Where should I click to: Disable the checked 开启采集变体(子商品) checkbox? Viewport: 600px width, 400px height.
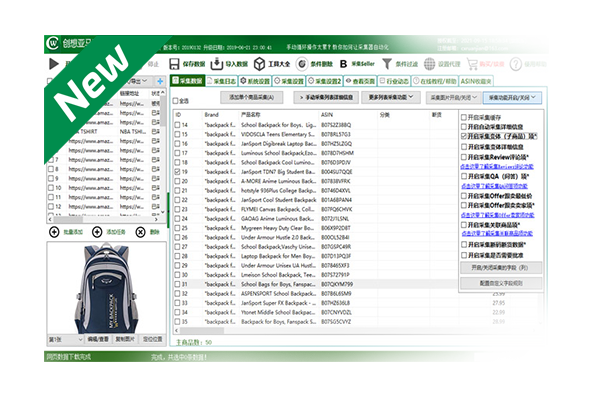point(464,136)
